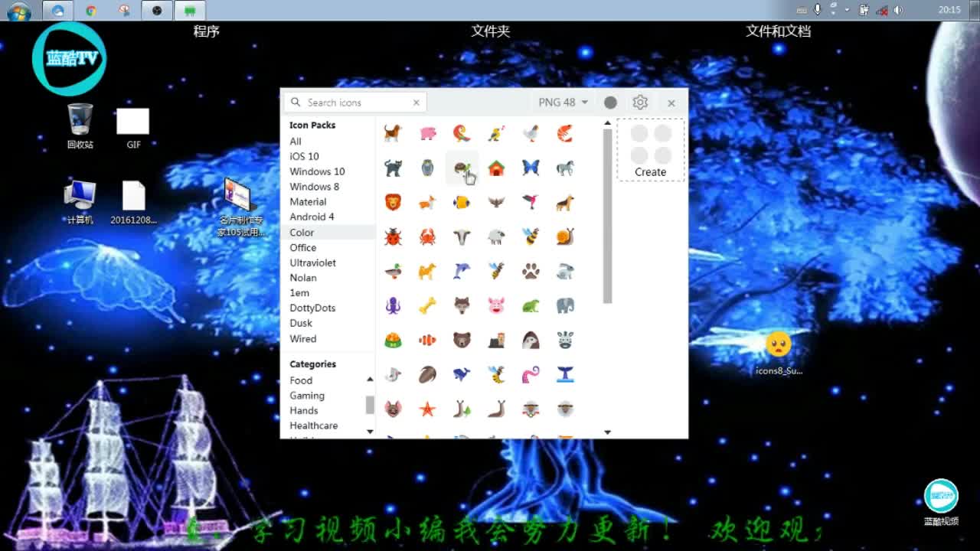Image resolution: width=980 pixels, height=551 pixels.
Task: Choose the Gaming category
Action: click(x=307, y=396)
